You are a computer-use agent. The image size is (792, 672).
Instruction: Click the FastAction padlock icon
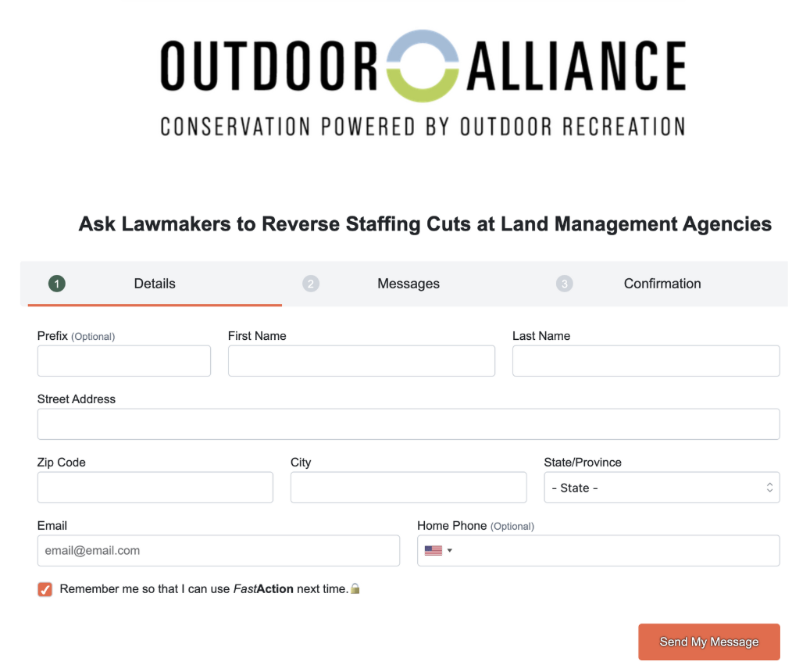point(355,588)
